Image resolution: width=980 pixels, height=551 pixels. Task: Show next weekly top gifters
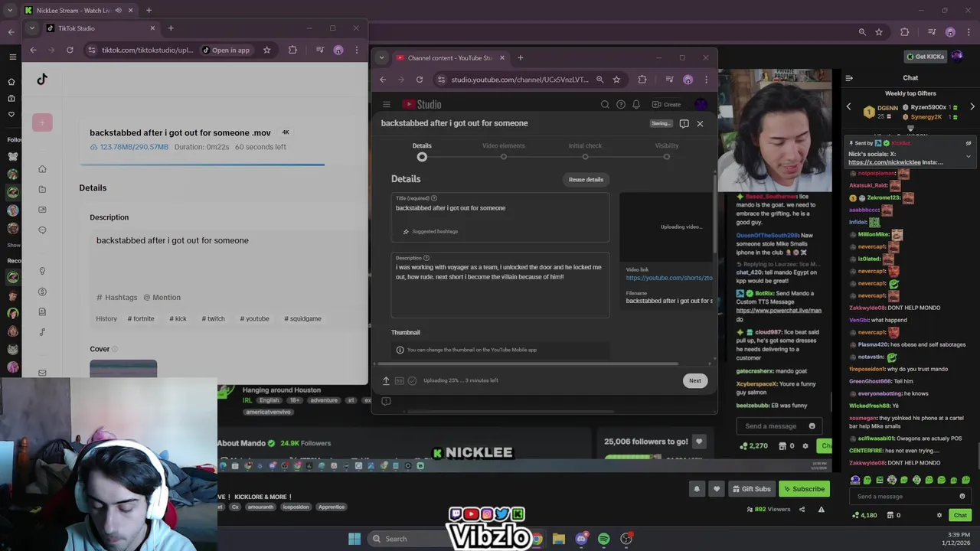pyautogui.click(x=972, y=107)
